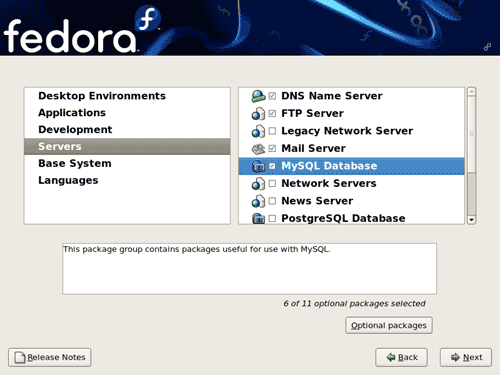
Task: Check the Network Servers checkbox
Action: pyautogui.click(x=272, y=183)
